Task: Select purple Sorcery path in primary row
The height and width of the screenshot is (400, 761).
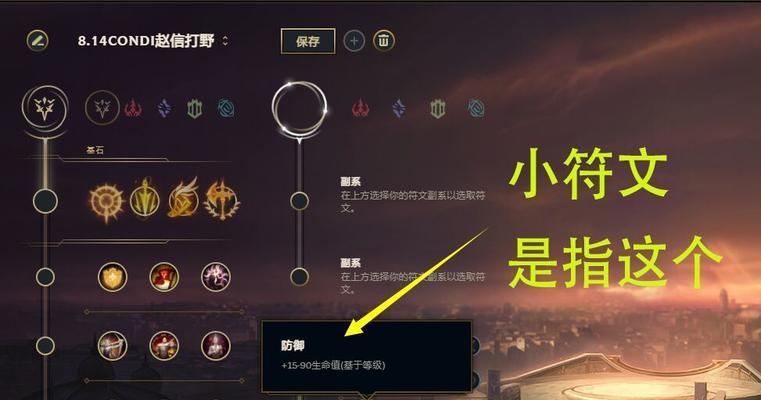Action: (164, 109)
